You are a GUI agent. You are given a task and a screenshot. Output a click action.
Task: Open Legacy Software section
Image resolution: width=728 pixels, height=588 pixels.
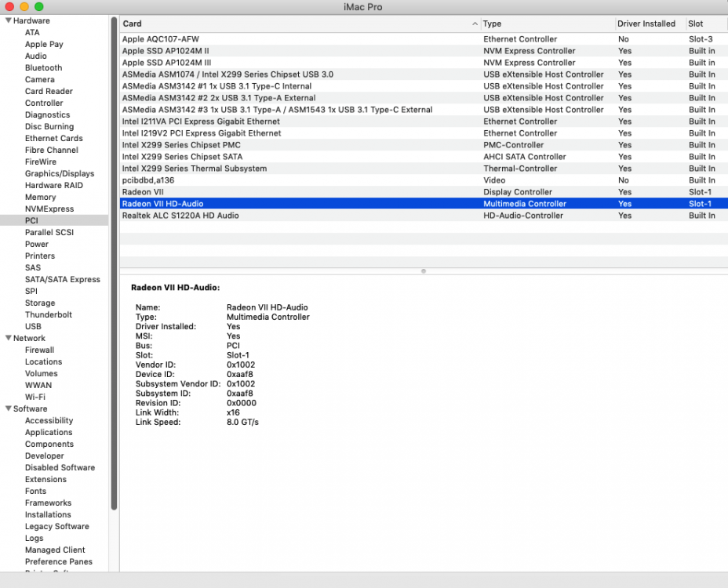[56, 526]
